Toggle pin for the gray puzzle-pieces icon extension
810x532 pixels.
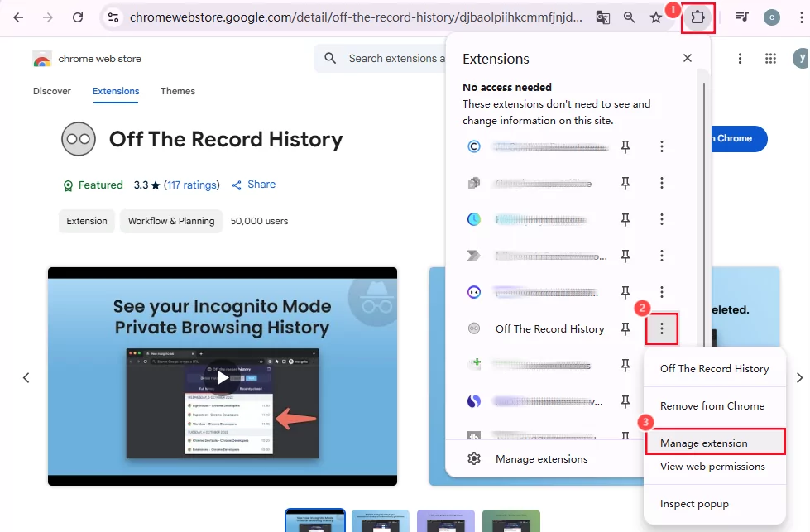[625, 183]
